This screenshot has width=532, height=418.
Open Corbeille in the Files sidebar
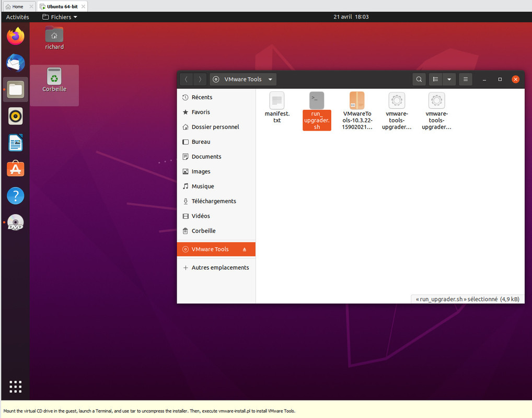[x=216, y=231]
